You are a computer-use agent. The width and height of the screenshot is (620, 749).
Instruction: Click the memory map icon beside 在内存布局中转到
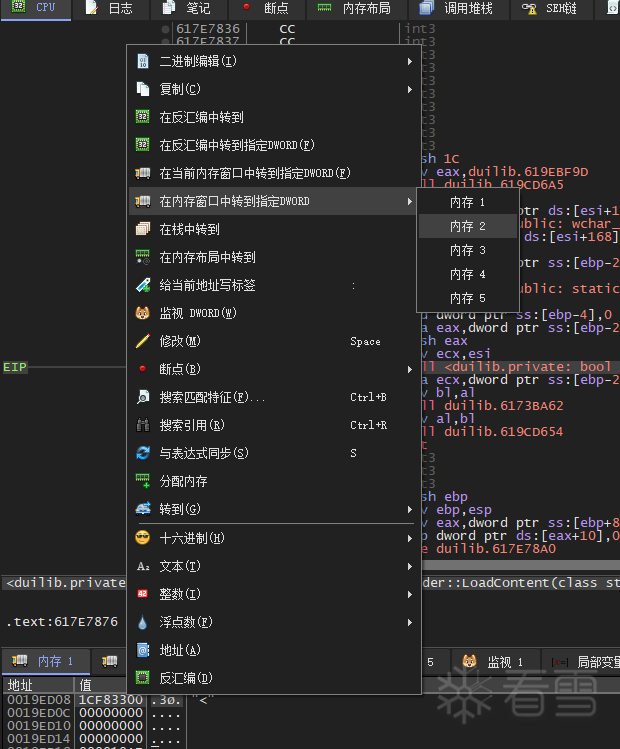pyautogui.click(x=142, y=257)
